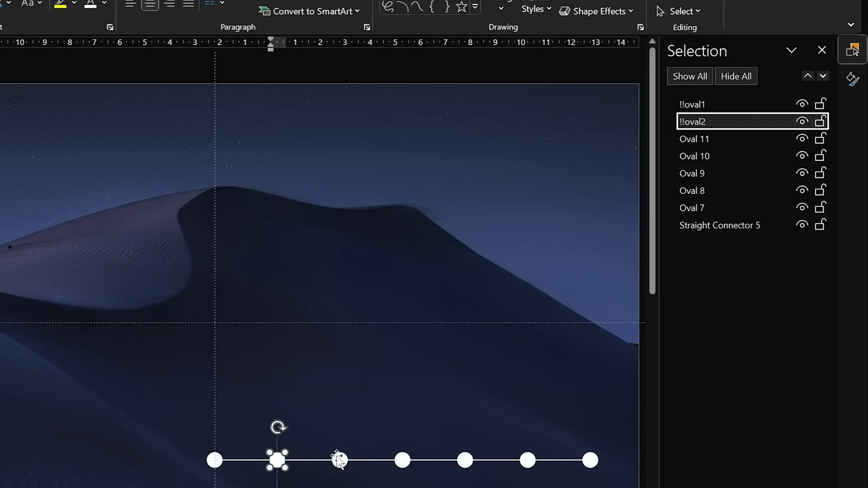The width and height of the screenshot is (868, 488).
Task: Align text left in Paragraph group
Action: pyautogui.click(x=131, y=4)
